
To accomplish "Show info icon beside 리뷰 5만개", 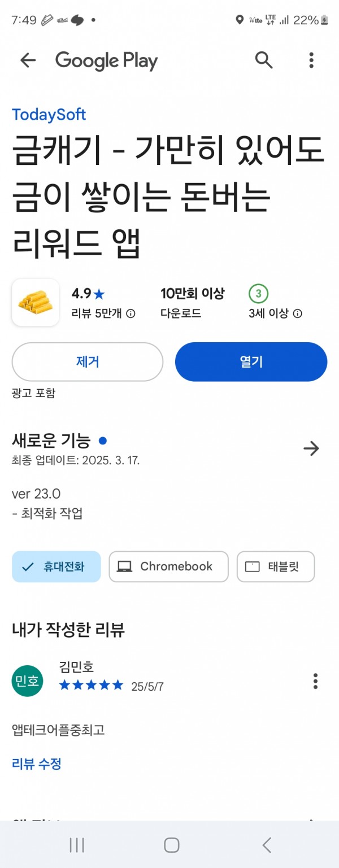I will click(131, 313).
